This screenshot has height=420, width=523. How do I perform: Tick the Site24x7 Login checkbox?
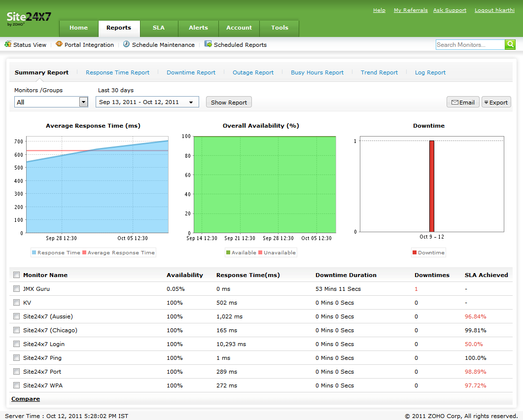17,344
